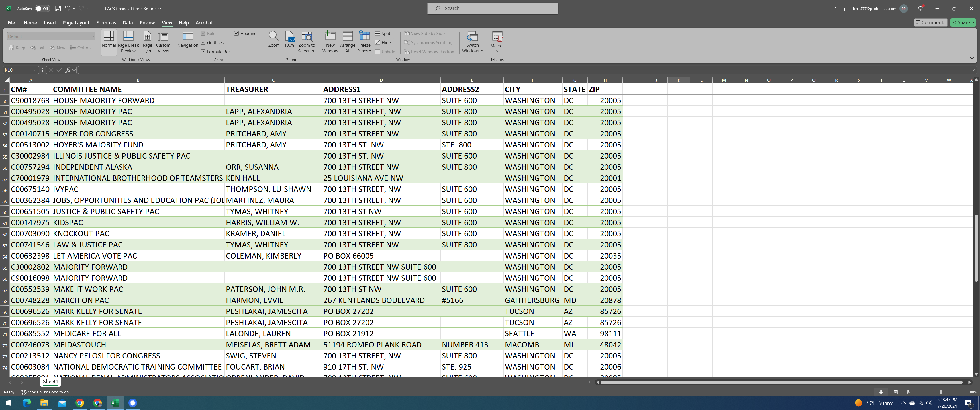The width and height of the screenshot is (980, 410).
Task: Click the horizontal scrollbar thumb
Action: [x=781, y=382]
